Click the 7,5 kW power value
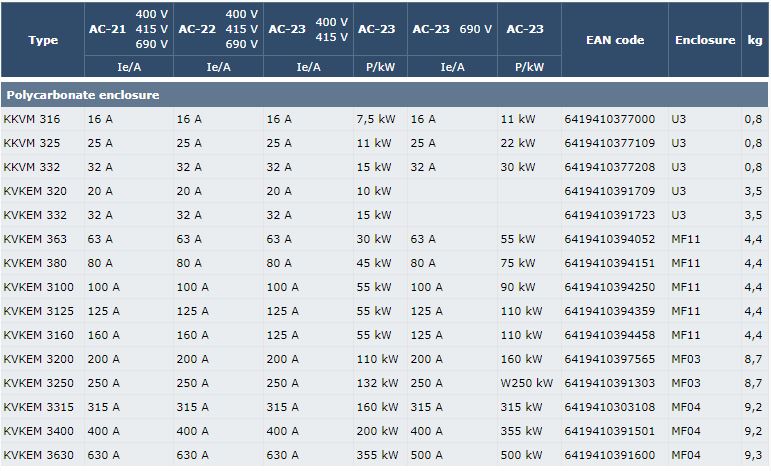771x471 pixels. pos(376,119)
